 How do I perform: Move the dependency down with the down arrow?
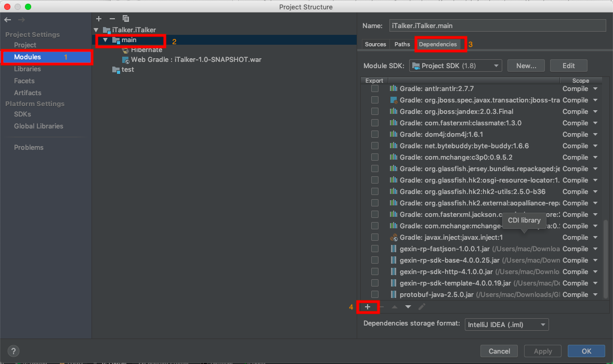pos(408,307)
